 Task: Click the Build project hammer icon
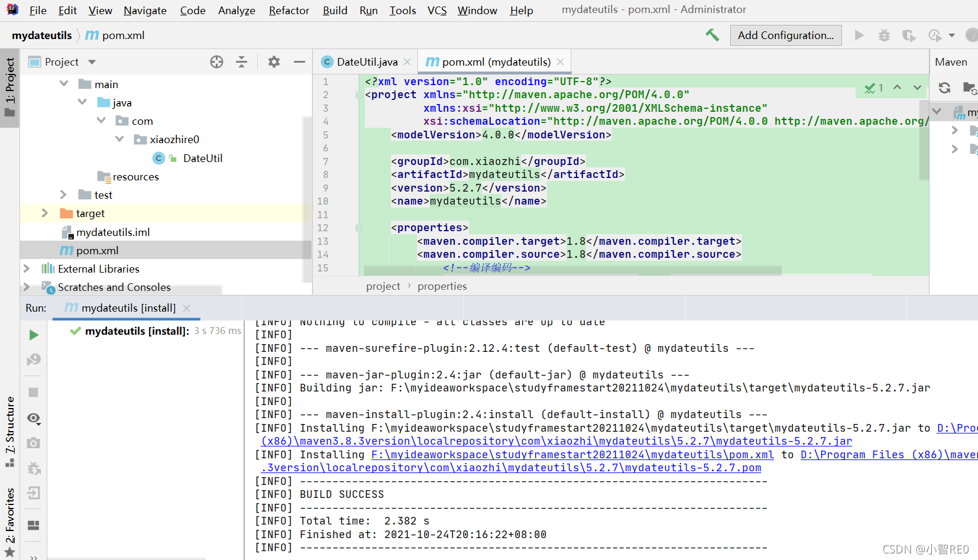coord(712,35)
